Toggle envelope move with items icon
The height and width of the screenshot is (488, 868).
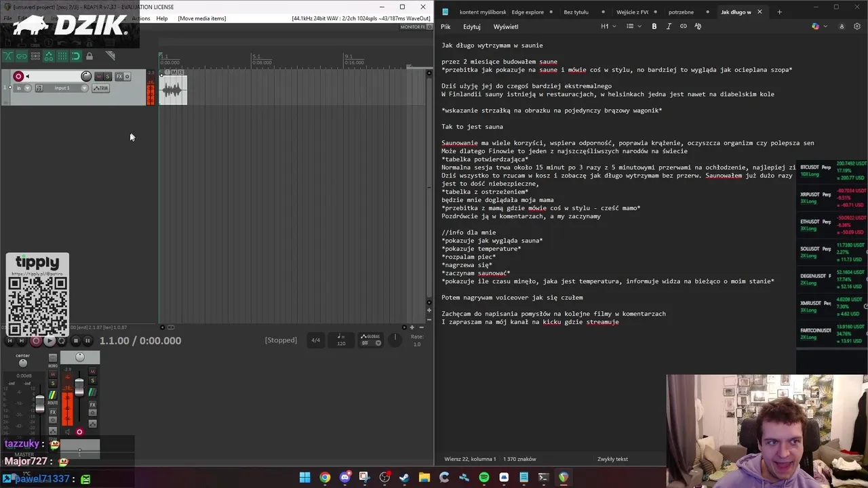tap(49, 56)
